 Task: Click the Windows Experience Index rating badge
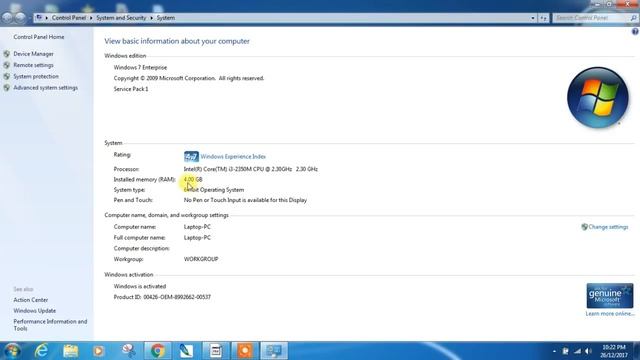(191, 156)
